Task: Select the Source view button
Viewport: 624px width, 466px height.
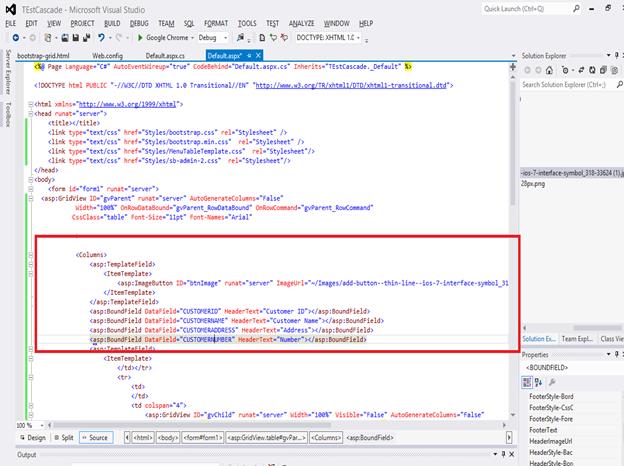Action: (x=96, y=438)
